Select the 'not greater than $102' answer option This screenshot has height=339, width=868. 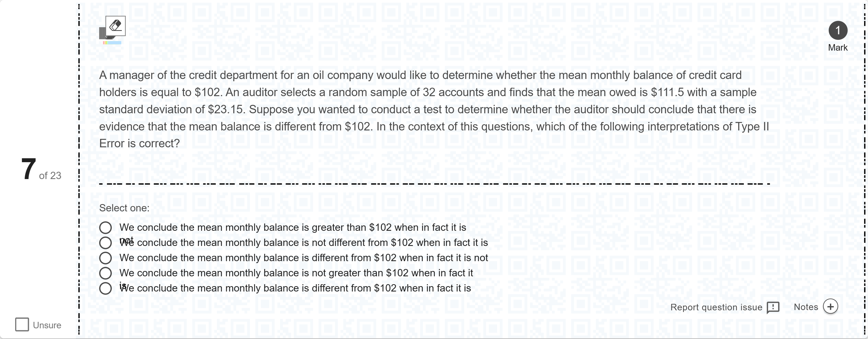tap(106, 273)
